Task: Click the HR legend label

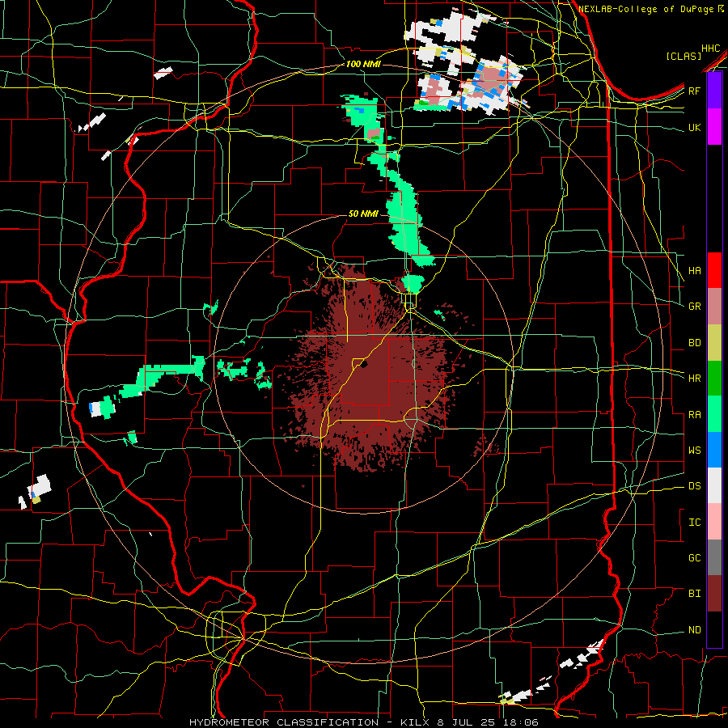Action: point(695,379)
